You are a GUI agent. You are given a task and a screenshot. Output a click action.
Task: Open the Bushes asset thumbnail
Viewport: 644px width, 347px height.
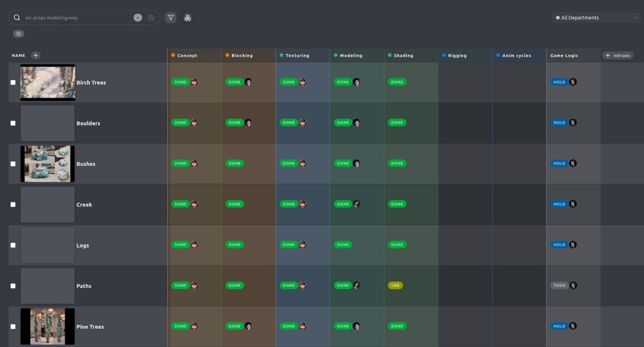click(x=48, y=164)
